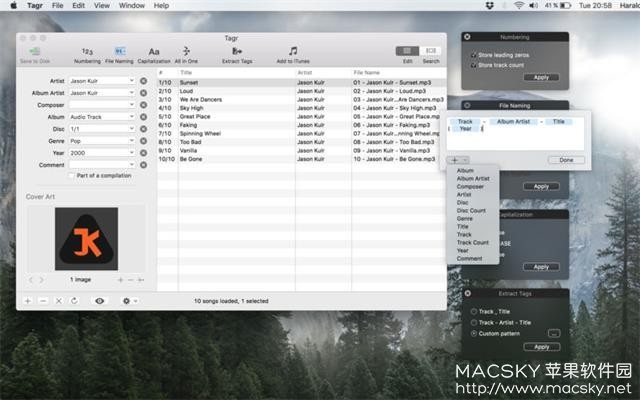
Task: Click the JK cover art thumbnail
Action: pos(87,239)
